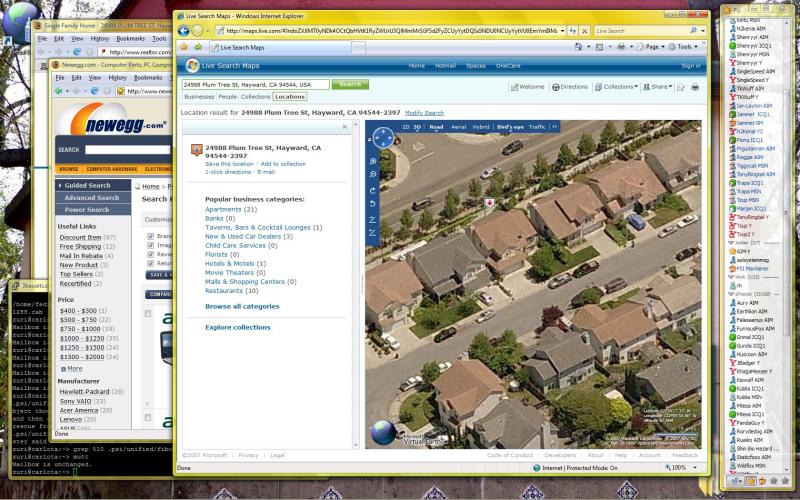Switch the map to 3D mode
Screen dimensions: 800x500
tap(418, 127)
